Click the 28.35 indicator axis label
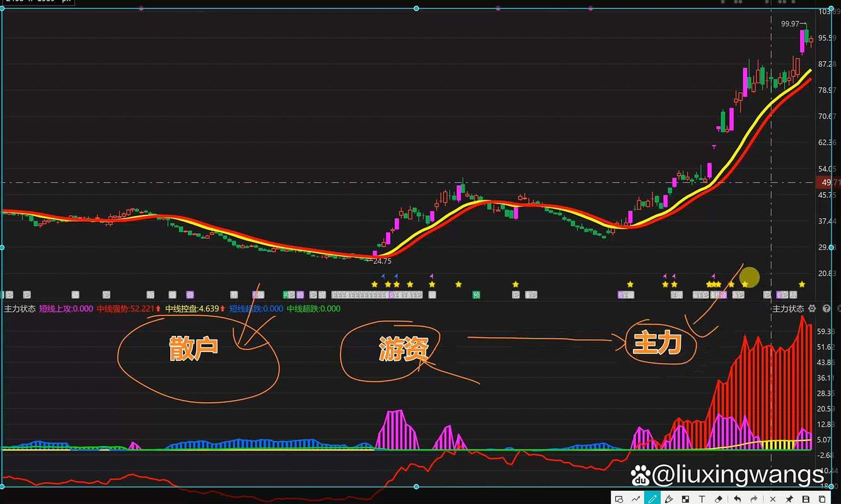841x504 pixels. [x=826, y=394]
